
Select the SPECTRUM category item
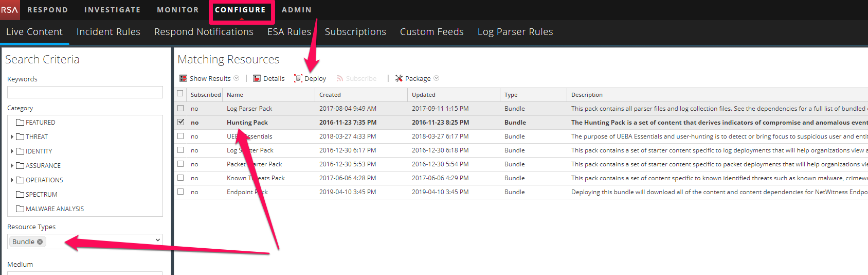41,195
